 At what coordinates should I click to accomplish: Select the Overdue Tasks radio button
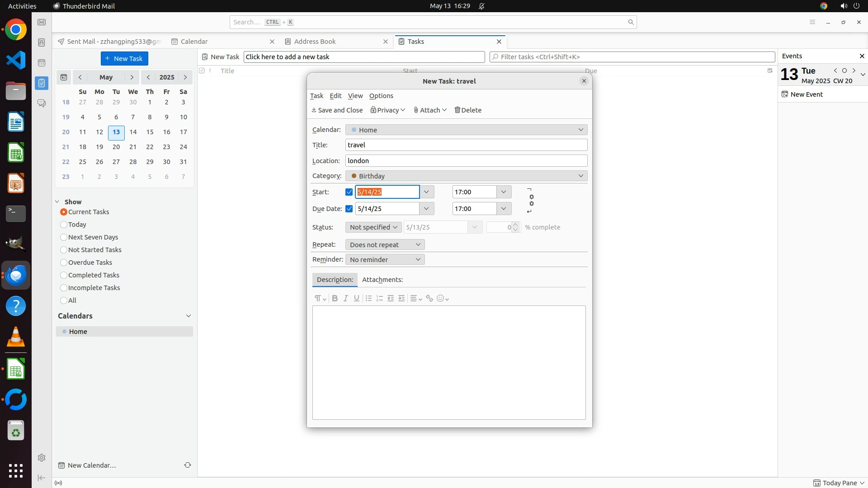(64, 263)
